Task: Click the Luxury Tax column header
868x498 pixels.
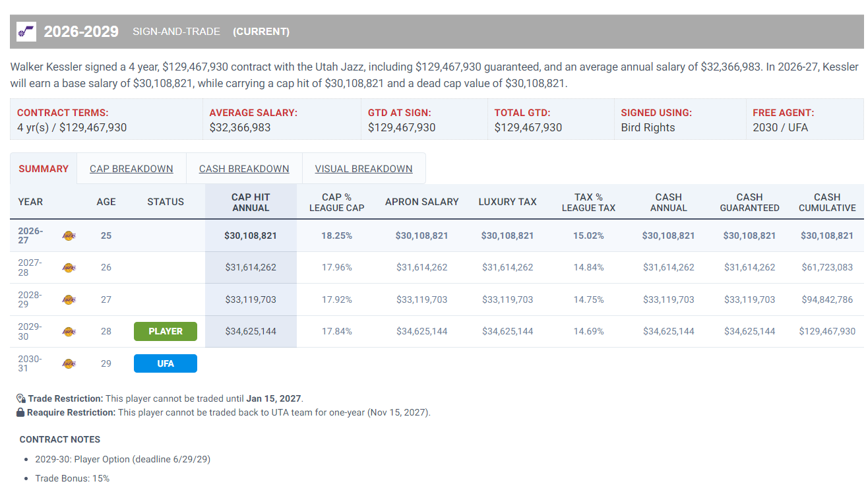Action: click(x=507, y=202)
